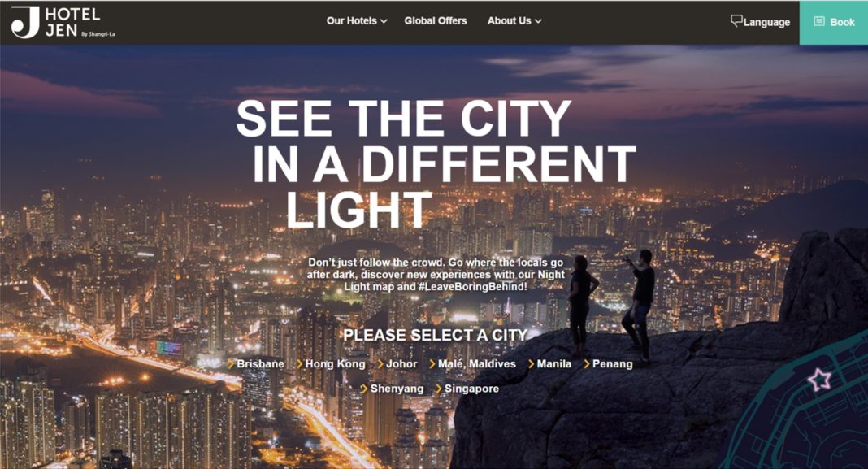Viewport: 868px width, 469px height.
Task: Click the star marker on map
Action: click(819, 380)
